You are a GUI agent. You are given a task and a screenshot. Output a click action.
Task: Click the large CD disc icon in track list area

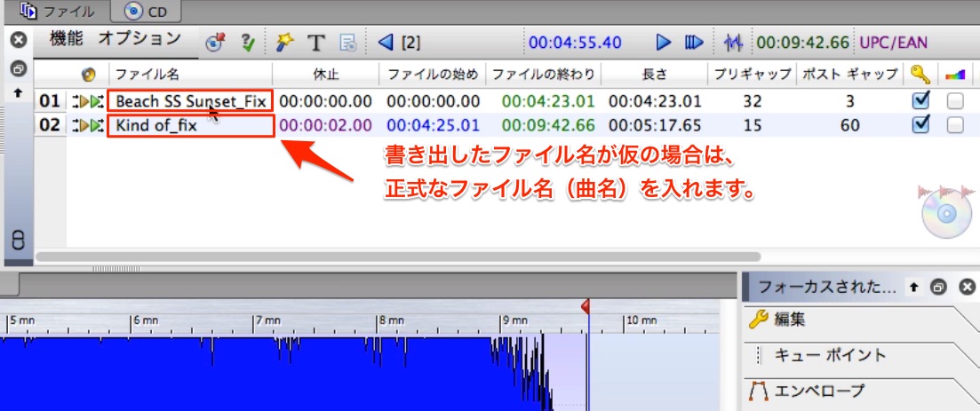946,214
